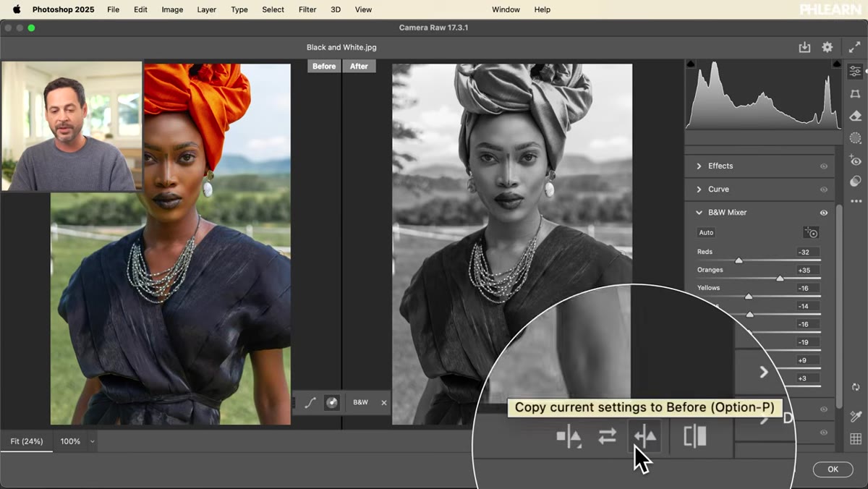Toggle visibility of Curve adjustments
868x489 pixels.
(x=823, y=190)
